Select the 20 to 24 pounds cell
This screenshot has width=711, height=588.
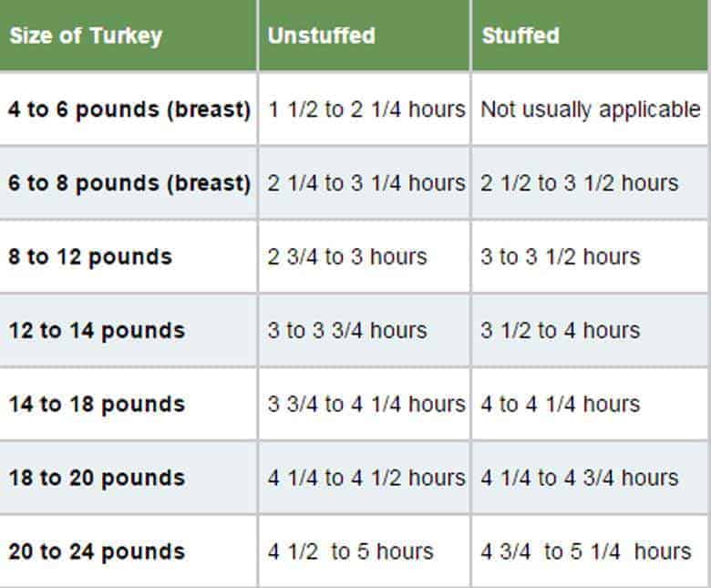pyautogui.click(x=128, y=552)
